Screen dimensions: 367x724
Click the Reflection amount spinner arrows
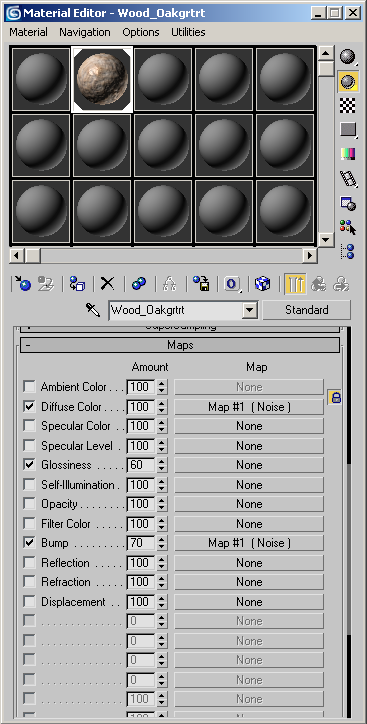click(x=161, y=563)
